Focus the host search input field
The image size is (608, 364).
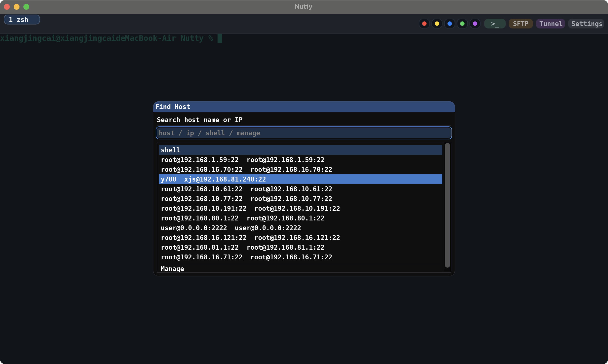304,133
